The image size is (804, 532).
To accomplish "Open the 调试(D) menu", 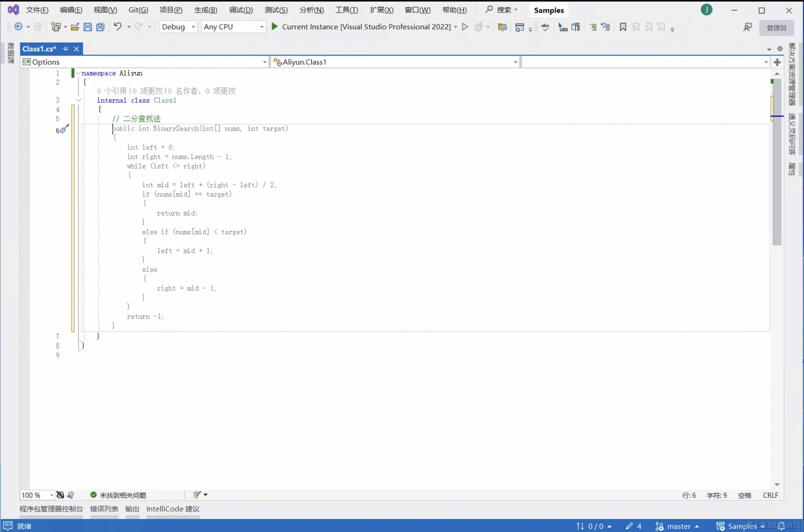I will pos(241,10).
